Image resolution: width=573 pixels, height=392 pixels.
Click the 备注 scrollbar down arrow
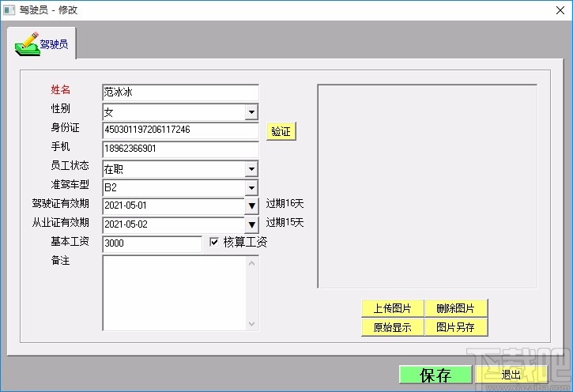(252, 323)
